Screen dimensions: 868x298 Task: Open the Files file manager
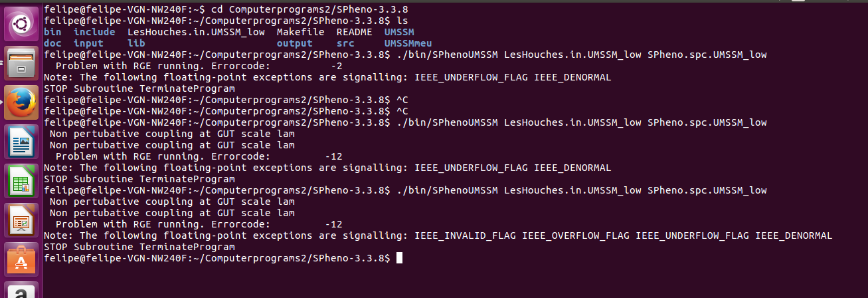(21, 63)
